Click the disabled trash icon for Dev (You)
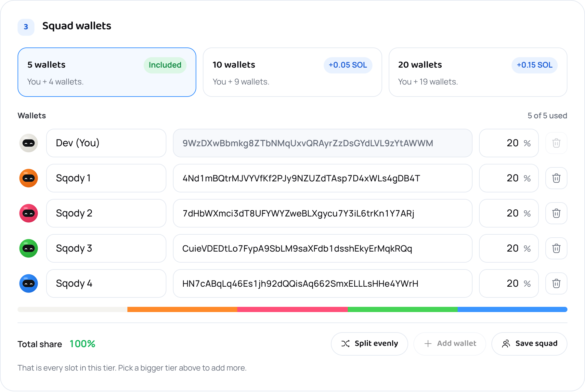The width and height of the screenshot is (585, 392). click(556, 143)
